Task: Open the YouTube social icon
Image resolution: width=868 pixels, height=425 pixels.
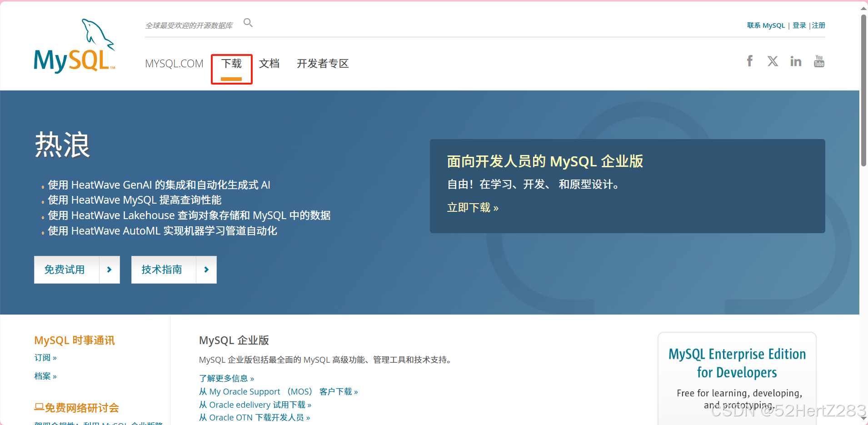Action: 819,61
